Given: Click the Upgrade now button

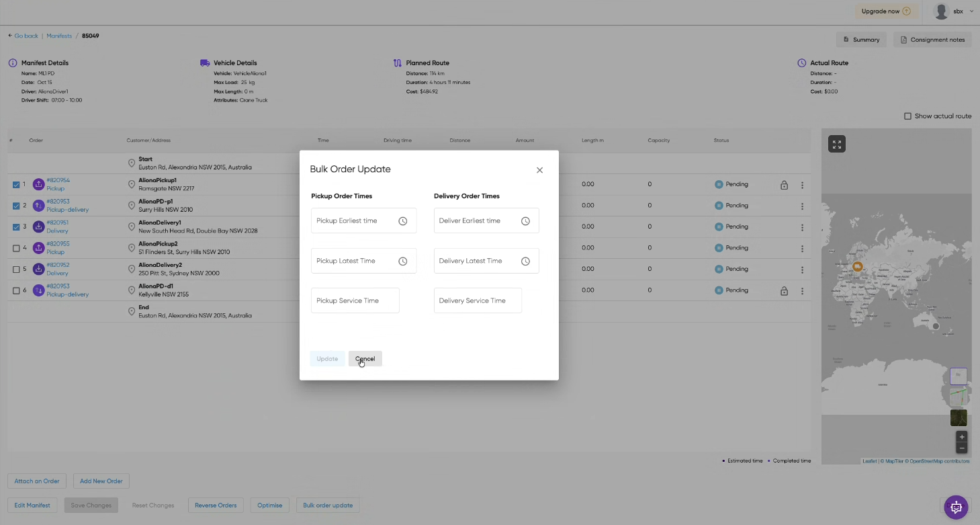Looking at the screenshot, I should coord(885,11).
